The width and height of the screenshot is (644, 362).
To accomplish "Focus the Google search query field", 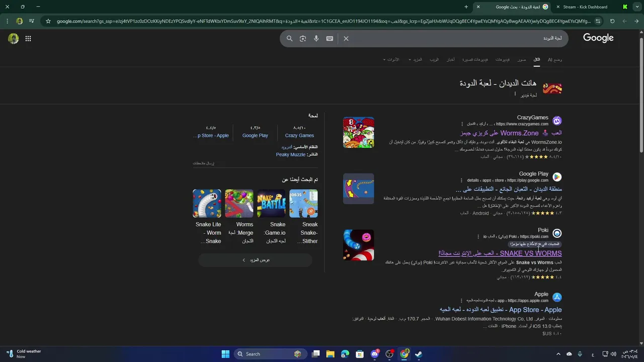I will click(458, 38).
